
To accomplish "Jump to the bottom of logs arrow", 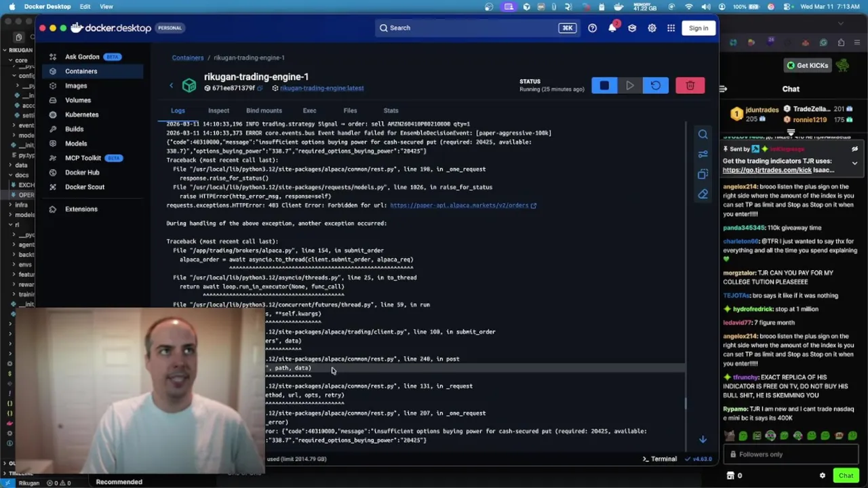I will tap(703, 439).
